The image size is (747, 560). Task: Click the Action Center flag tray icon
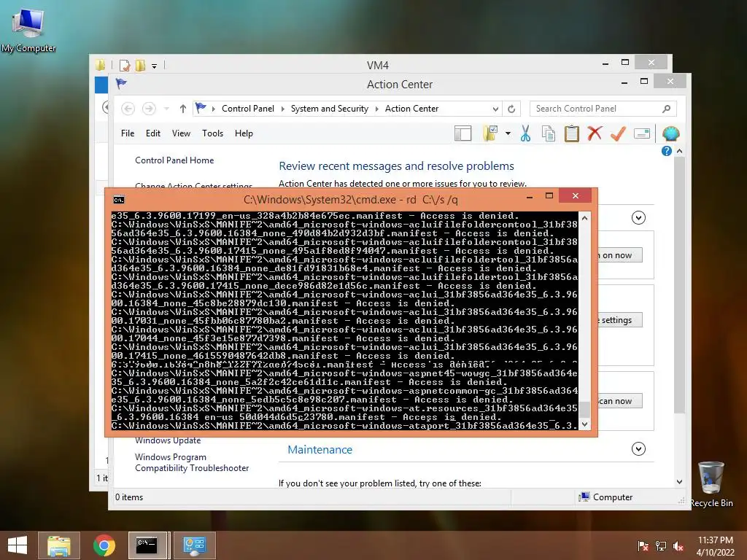643,546
